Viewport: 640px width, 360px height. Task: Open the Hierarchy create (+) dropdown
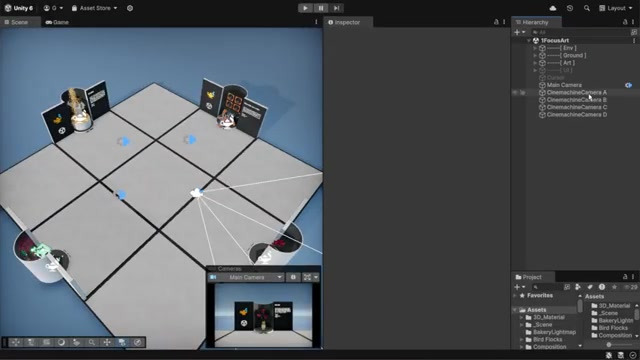click(x=520, y=32)
